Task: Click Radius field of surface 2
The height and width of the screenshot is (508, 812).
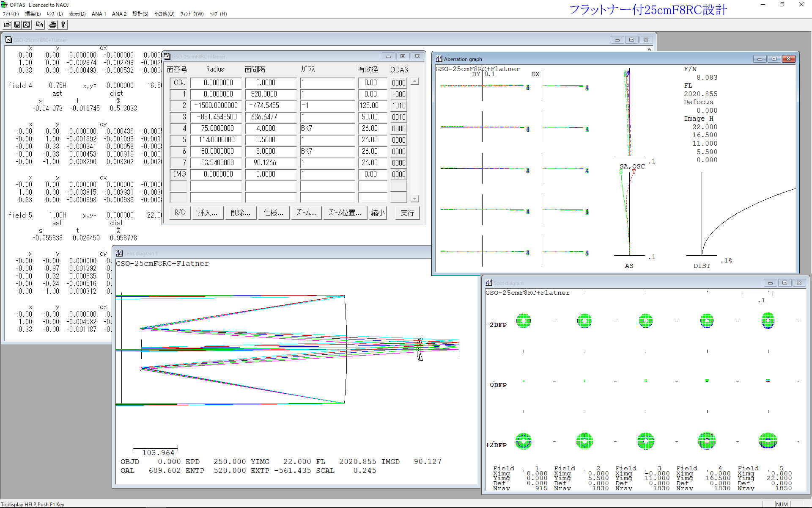Action: click(x=216, y=105)
